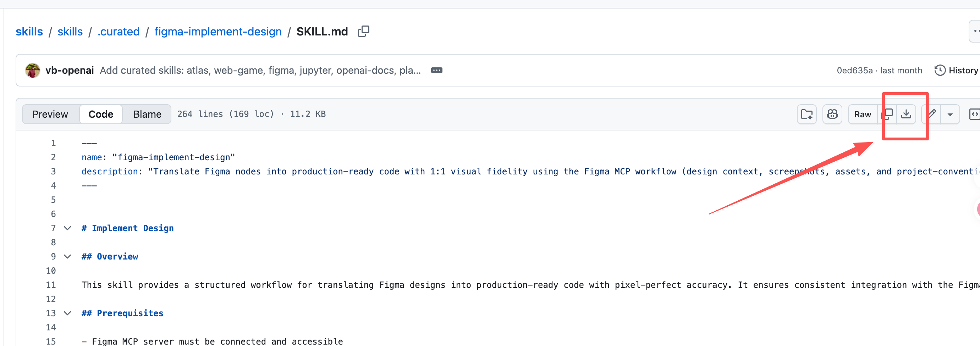The width and height of the screenshot is (980, 346).
Task: Expand the commit message ellipsis
Action: point(436,70)
